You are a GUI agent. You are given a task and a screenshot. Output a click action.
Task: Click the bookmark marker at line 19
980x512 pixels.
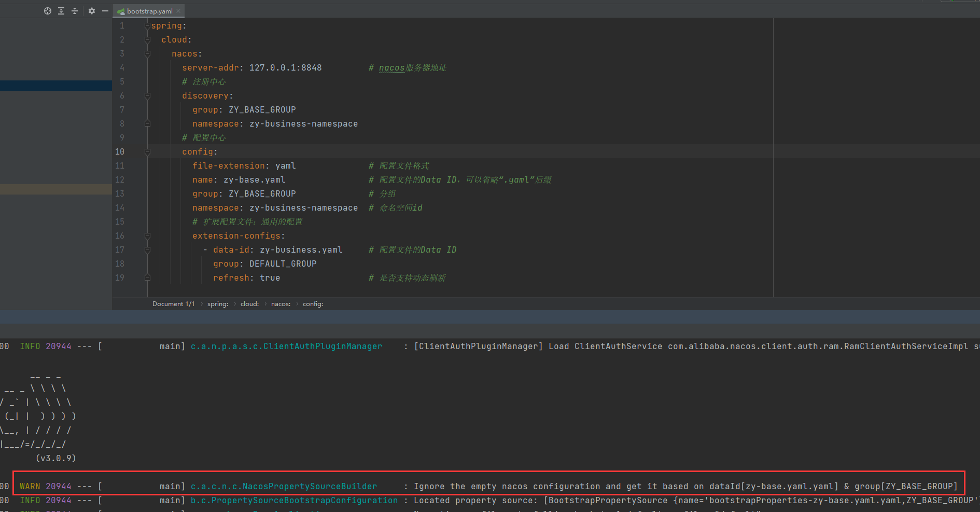coord(147,278)
